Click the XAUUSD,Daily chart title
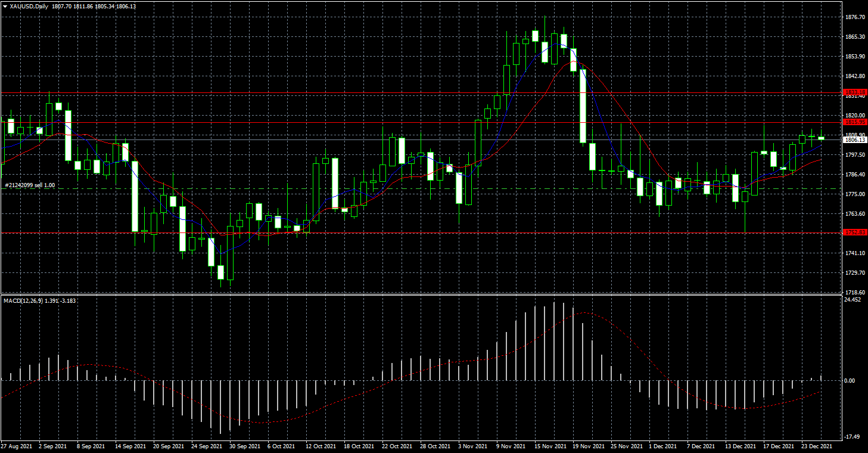Viewport: 868px width, 453px height. 29,6
